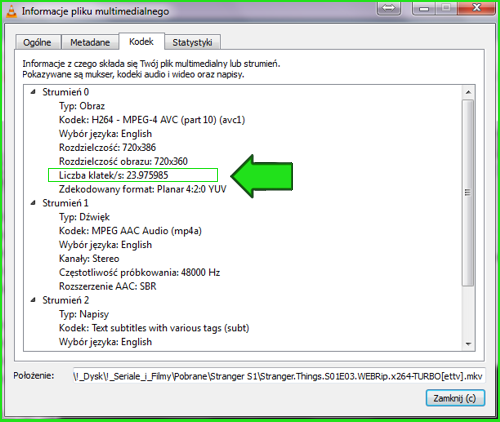Select the 'Kanały: Stereo' row
This screenshot has height=422, width=500.
(x=89, y=259)
